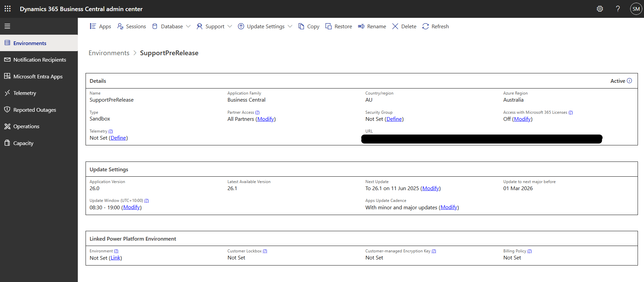Open Capacity in the sidebar
This screenshot has height=282, width=644.
tap(39, 143)
